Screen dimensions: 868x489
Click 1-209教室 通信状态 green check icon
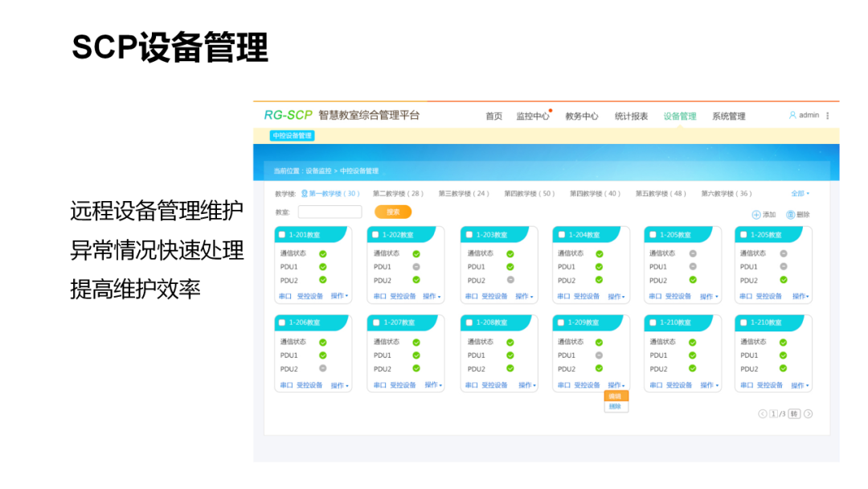pos(599,343)
